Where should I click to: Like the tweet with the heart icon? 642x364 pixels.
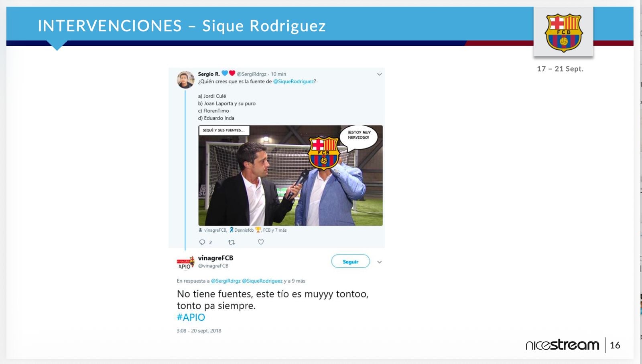click(x=261, y=242)
